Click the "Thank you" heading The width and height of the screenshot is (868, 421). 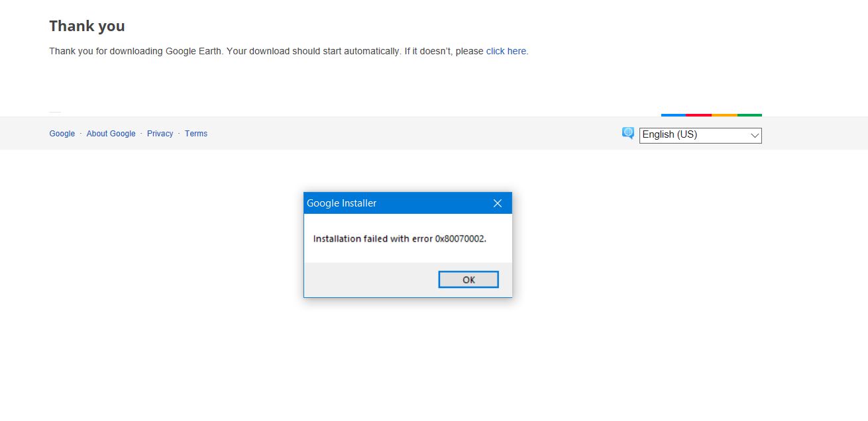pyautogui.click(x=87, y=26)
